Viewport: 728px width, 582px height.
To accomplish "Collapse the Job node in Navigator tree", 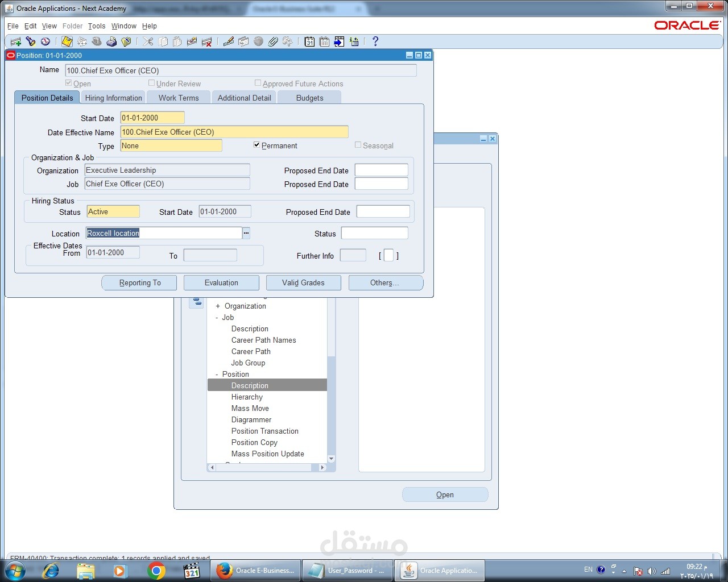I will 217,317.
